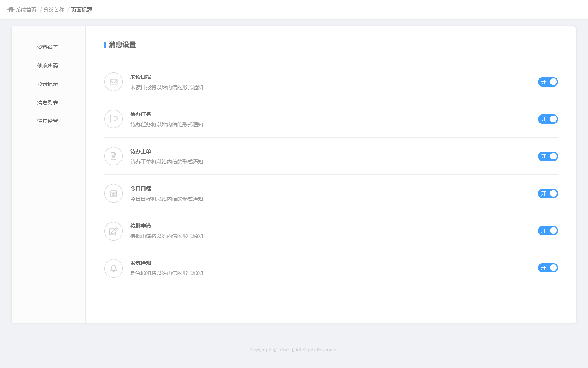Select 消息设置 sidebar menu item

[48, 121]
